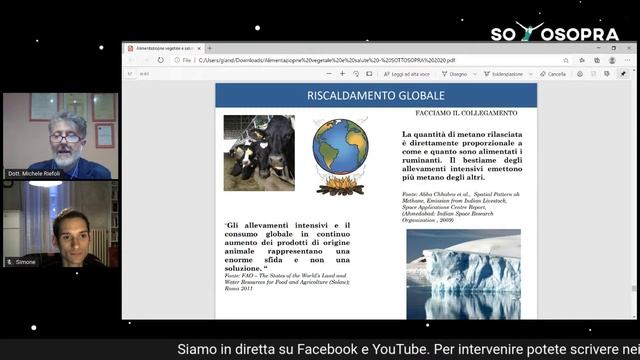Screen dimensions: 640x360
Task: Click the page number field in PDF toolbar
Action: click(130, 74)
